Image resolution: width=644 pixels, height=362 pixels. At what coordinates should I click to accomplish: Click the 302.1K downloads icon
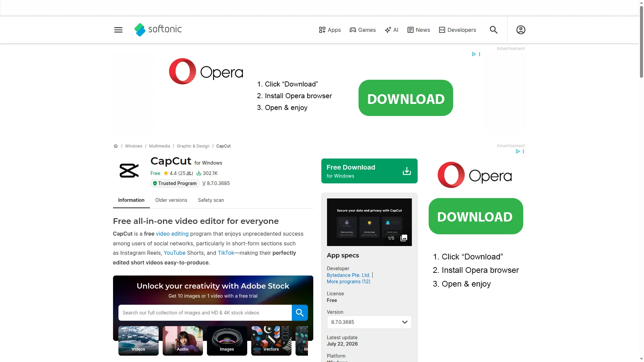pos(199,173)
